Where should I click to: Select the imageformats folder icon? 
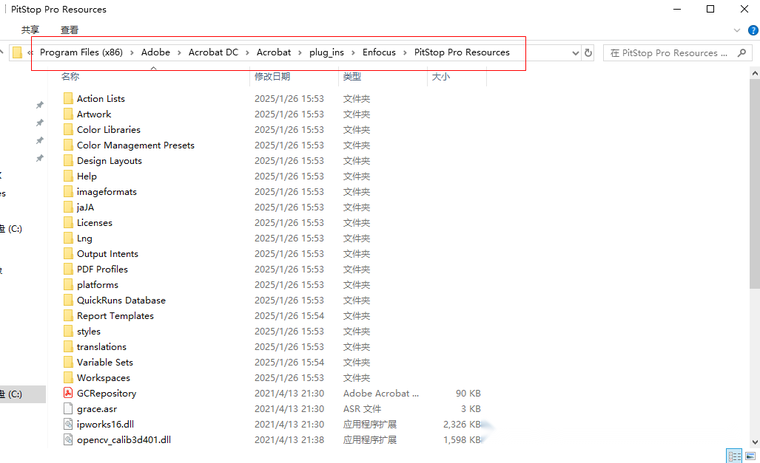click(68, 192)
